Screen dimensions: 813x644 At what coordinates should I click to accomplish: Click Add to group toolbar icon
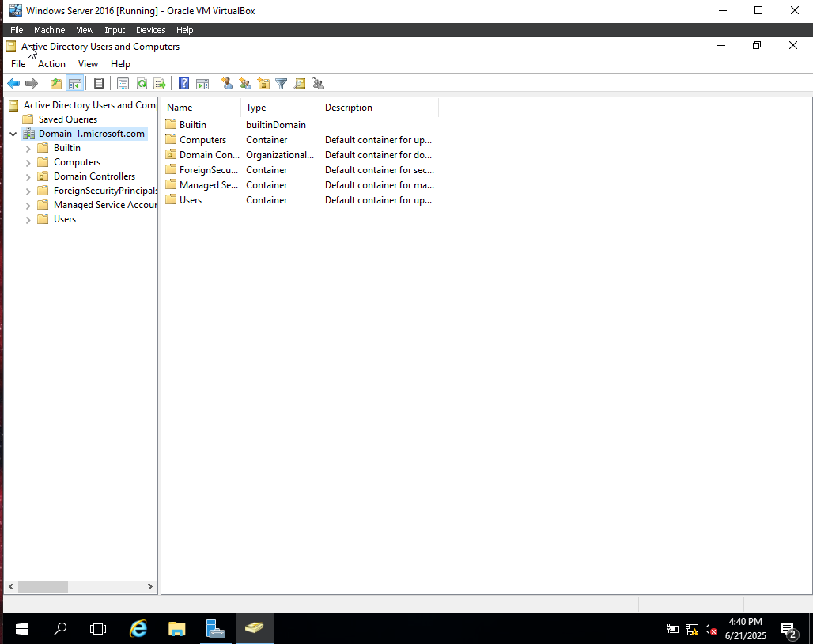click(x=318, y=84)
